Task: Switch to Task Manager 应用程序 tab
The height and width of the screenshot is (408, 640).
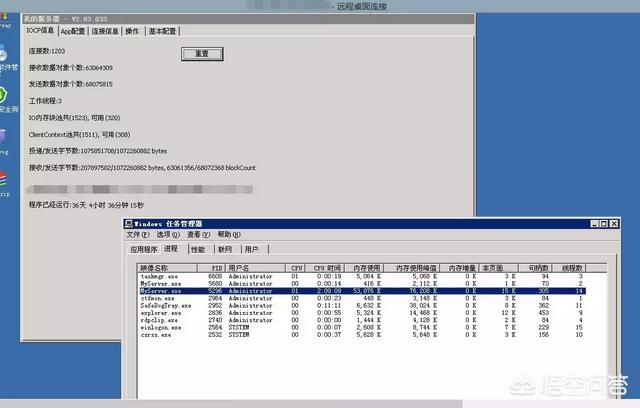Action: point(145,248)
